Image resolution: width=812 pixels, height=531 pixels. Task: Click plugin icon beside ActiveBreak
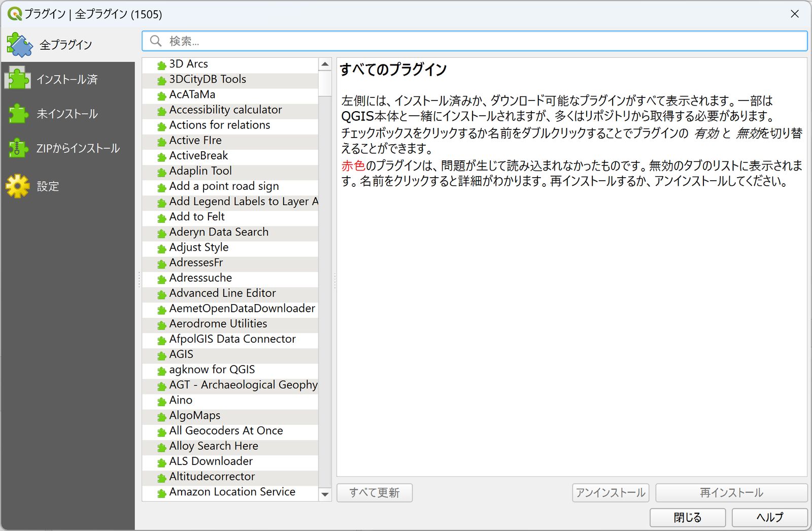pos(162,156)
